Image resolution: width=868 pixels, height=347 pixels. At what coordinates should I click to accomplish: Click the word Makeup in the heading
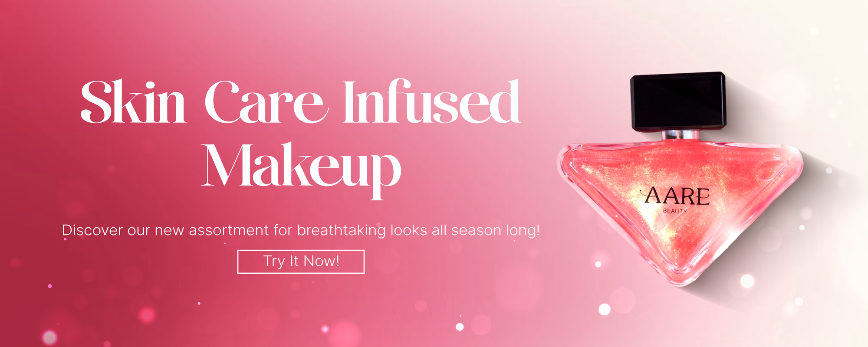point(301,169)
